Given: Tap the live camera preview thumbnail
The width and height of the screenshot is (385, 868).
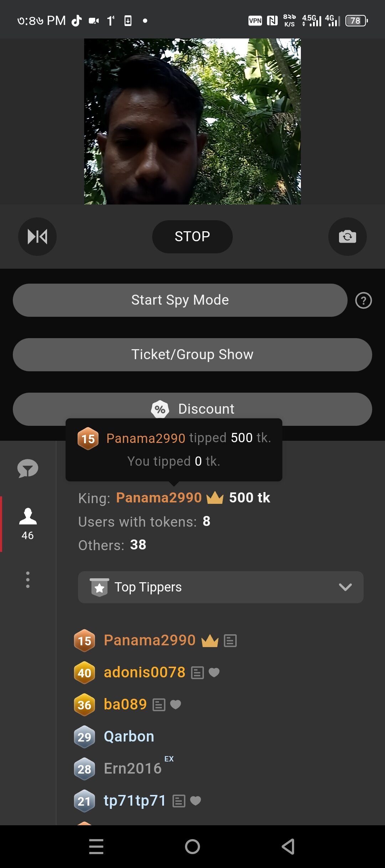Looking at the screenshot, I should tap(192, 122).
